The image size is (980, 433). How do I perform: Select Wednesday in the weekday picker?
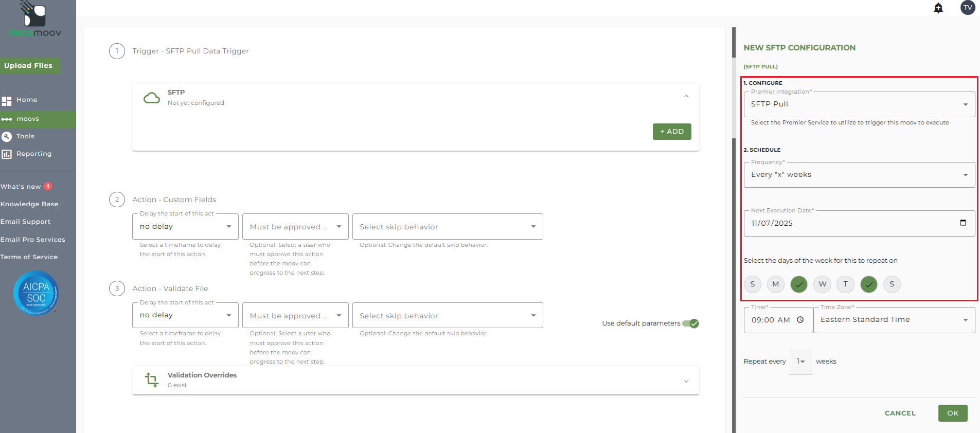pos(823,284)
